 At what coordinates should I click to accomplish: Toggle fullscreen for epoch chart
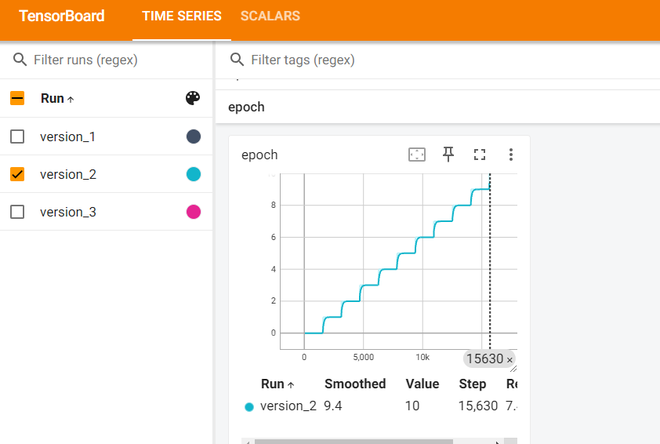(479, 154)
